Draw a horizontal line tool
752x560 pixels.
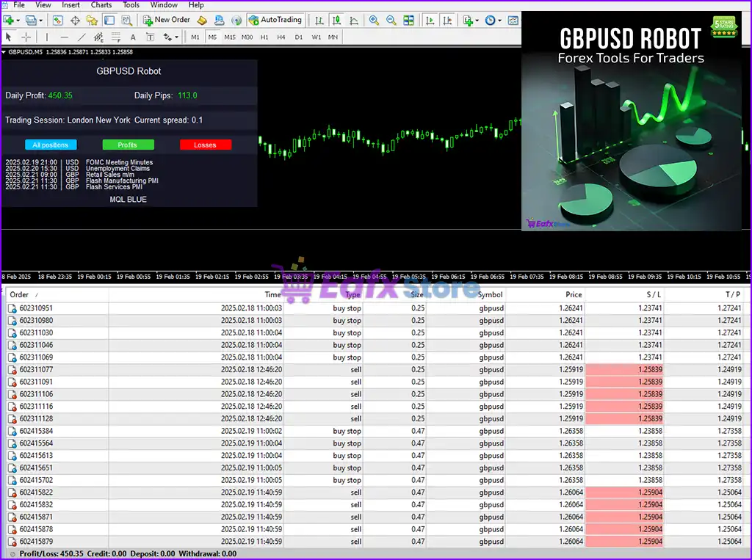[64, 37]
